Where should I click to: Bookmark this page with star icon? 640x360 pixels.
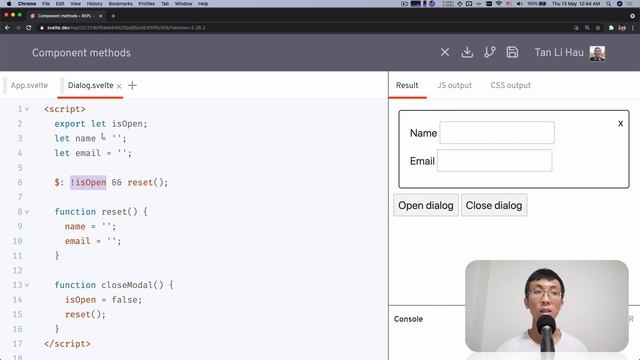pos(598,28)
